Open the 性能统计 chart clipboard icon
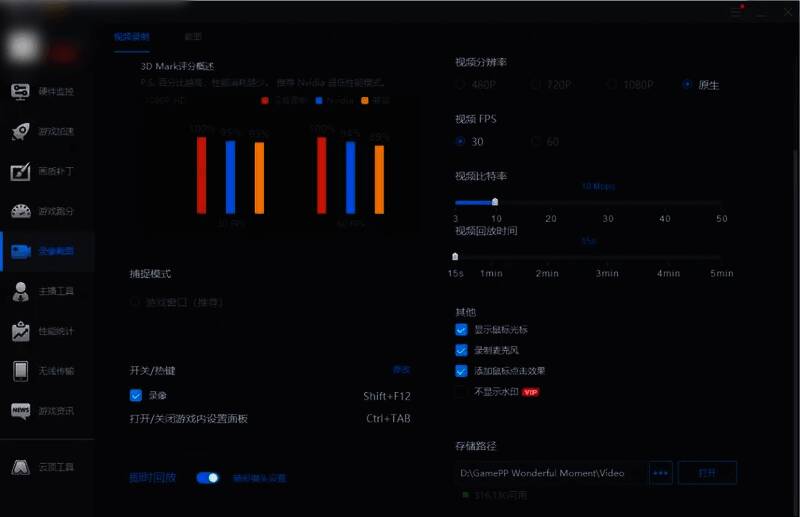The image size is (800, 517). click(20, 331)
